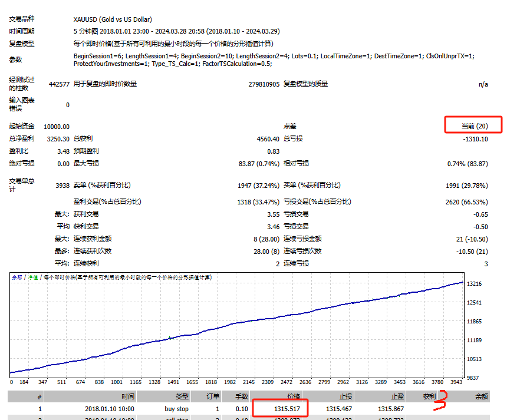Viewport: 530px width, 420px height.
Task: Select the 预期盈利 label
Action: (86, 151)
